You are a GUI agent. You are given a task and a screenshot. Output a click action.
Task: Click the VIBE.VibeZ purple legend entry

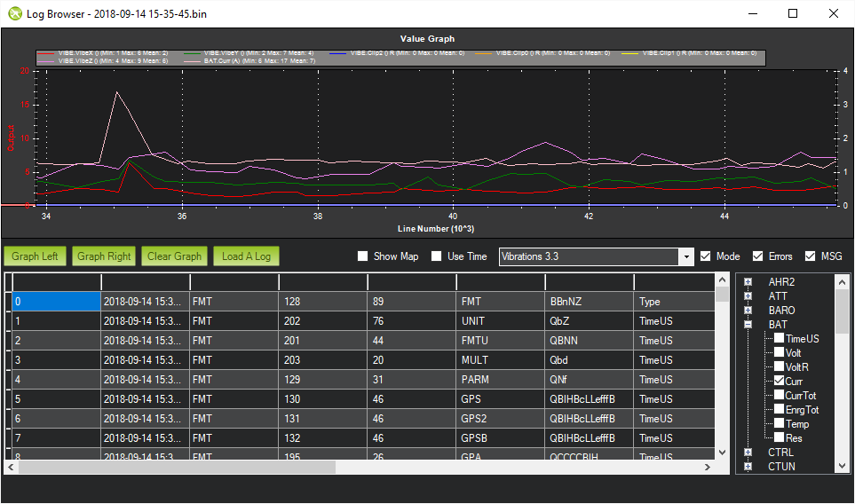104,61
